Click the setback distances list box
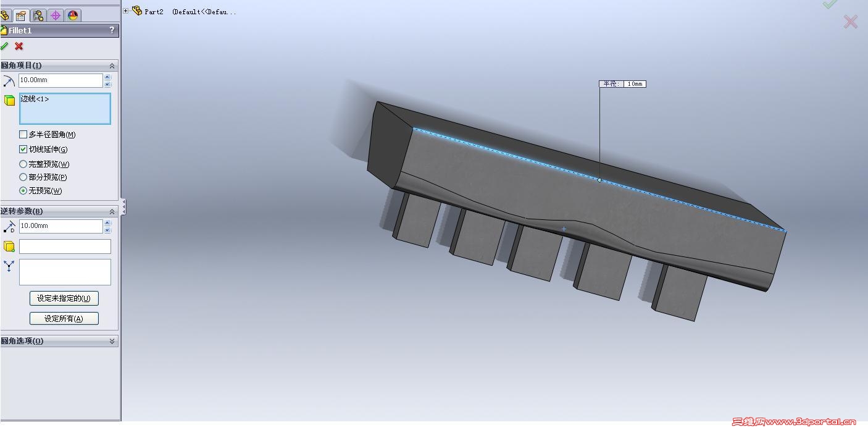Viewport: 868px width, 430px height. pos(65,272)
